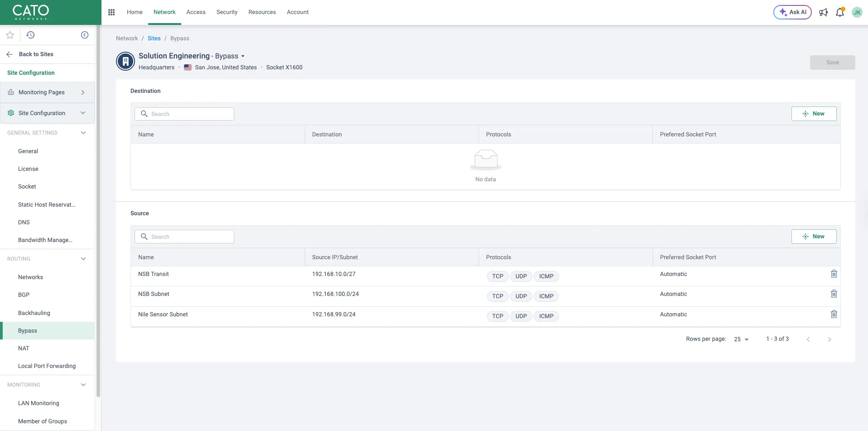This screenshot has height=431, width=868.
Task: Focus the Destination search field
Action: click(x=184, y=114)
